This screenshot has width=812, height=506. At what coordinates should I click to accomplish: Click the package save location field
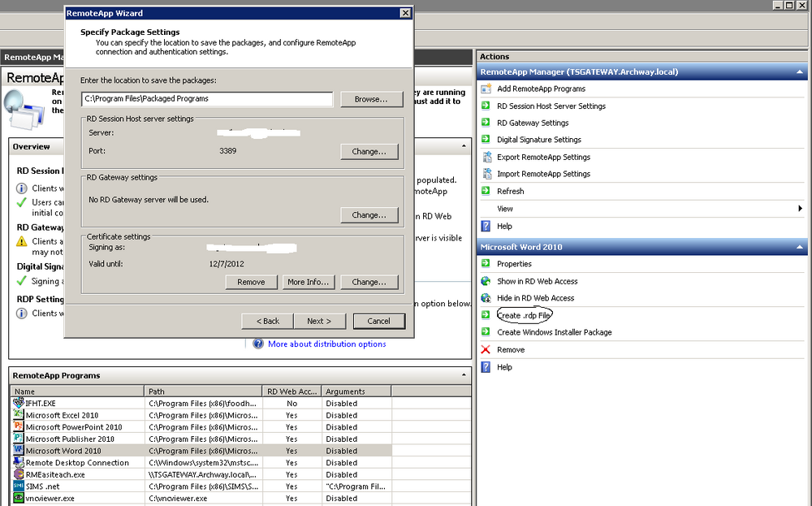pos(207,98)
